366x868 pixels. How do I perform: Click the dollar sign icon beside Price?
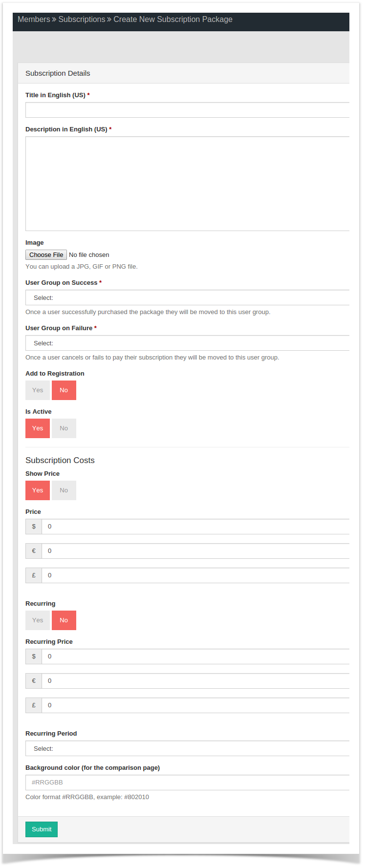click(x=34, y=527)
